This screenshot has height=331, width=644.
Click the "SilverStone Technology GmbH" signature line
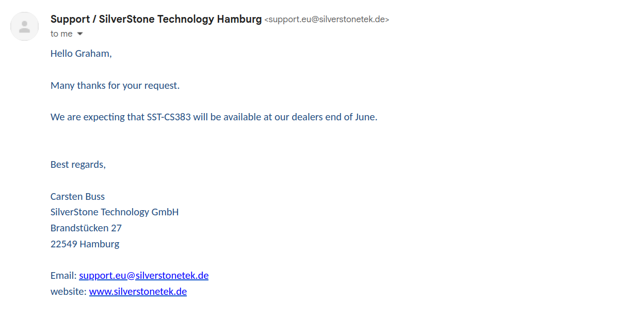(115, 212)
